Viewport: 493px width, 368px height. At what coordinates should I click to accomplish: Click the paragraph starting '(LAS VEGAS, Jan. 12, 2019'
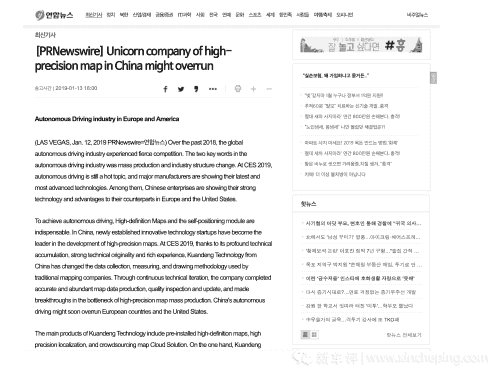[153, 171]
